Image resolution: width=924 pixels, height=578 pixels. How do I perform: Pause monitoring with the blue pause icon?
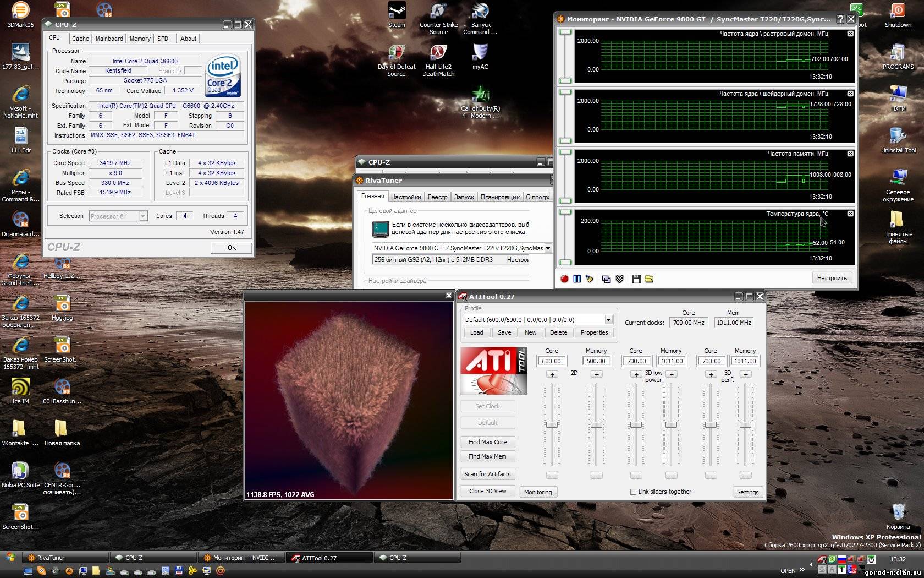(x=577, y=279)
